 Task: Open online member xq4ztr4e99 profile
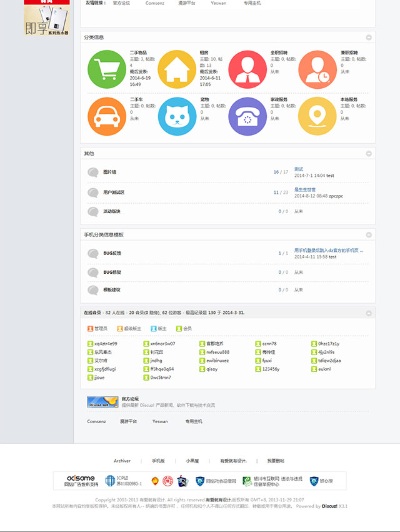106,343
